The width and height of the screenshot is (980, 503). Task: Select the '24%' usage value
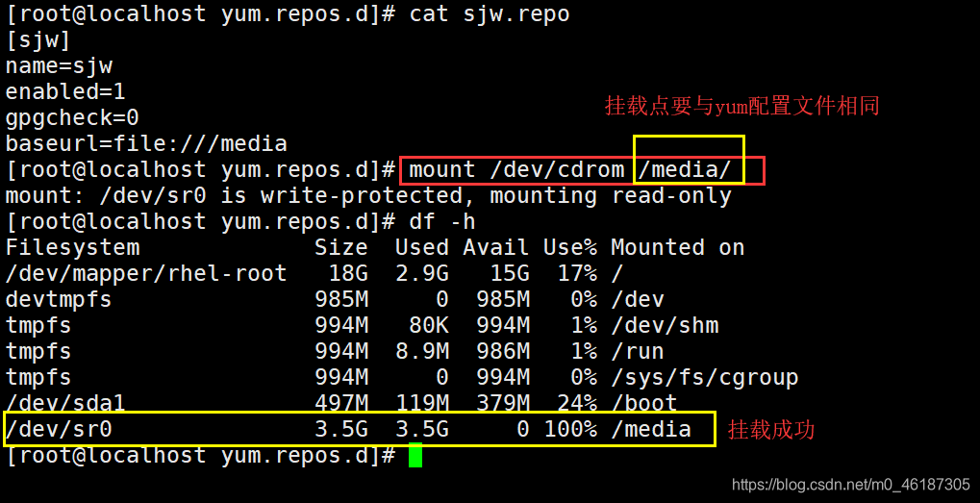(576, 404)
